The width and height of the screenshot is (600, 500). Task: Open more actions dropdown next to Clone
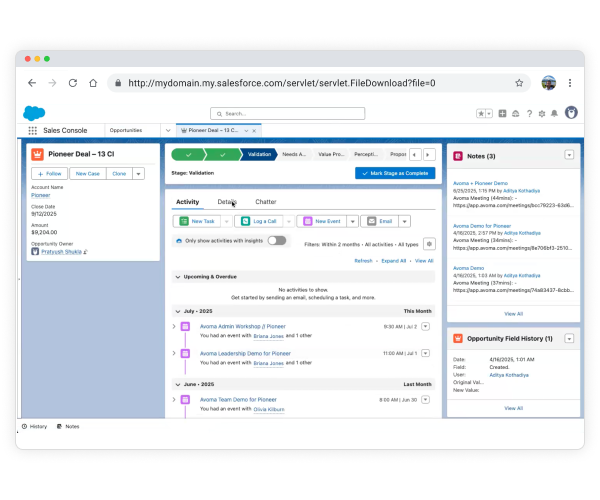coord(139,174)
